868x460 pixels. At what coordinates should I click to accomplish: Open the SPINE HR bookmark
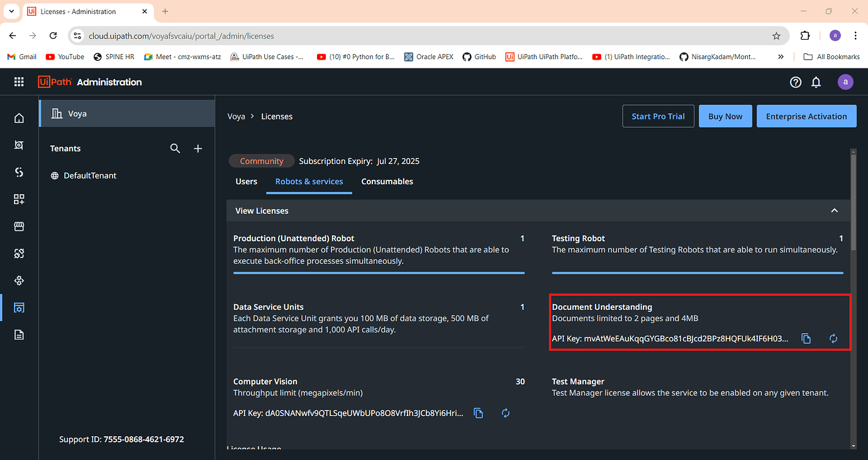tap(114, 57)
